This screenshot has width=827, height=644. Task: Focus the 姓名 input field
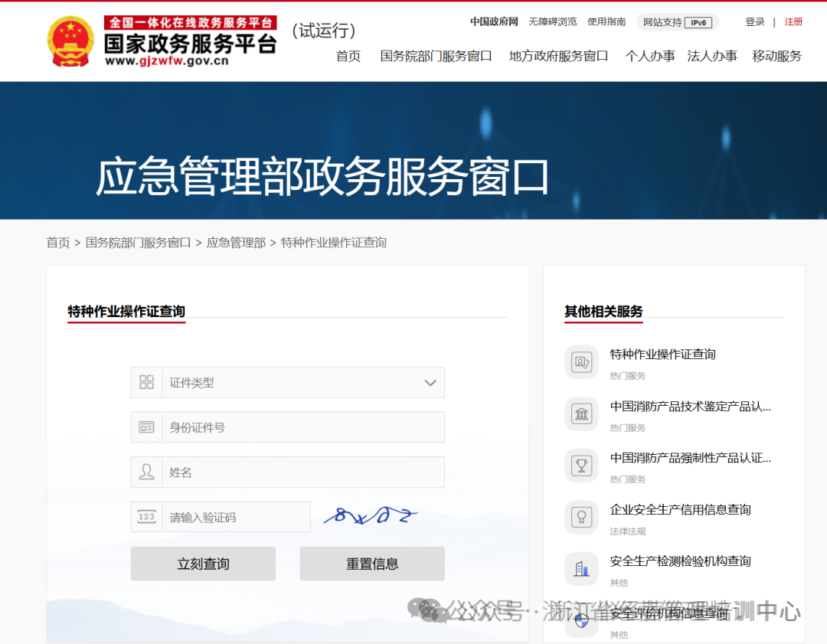point(287,472)
